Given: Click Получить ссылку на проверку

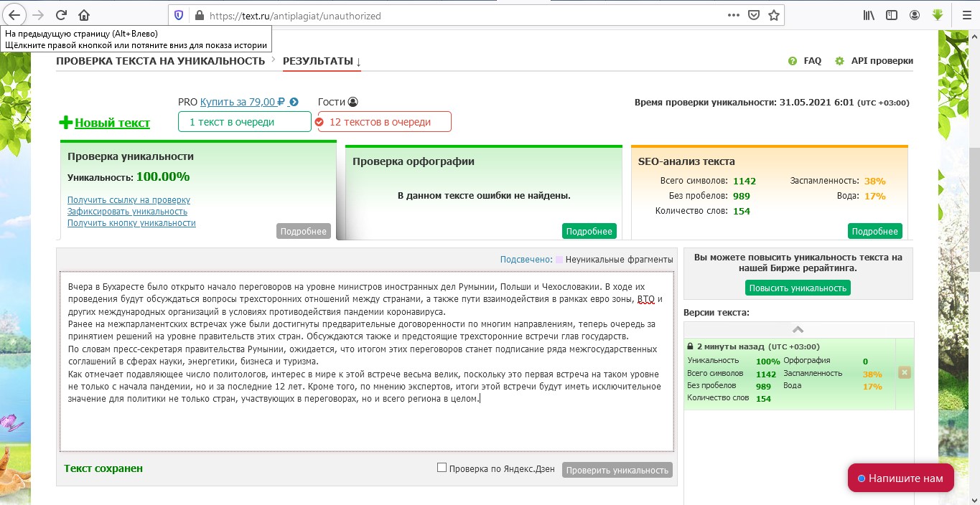Looking at the screenshot, I should pyautogui.click(x=129, y=200).
